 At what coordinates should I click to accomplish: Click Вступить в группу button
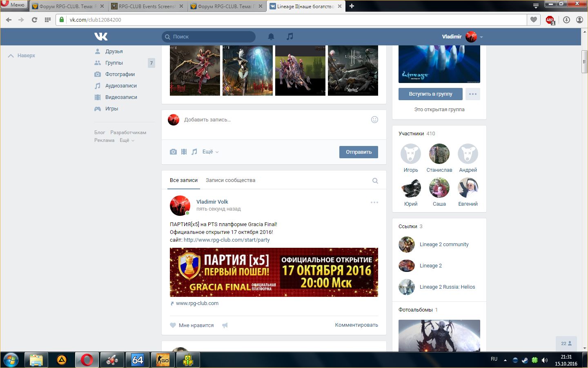click(x=430, y=94)
